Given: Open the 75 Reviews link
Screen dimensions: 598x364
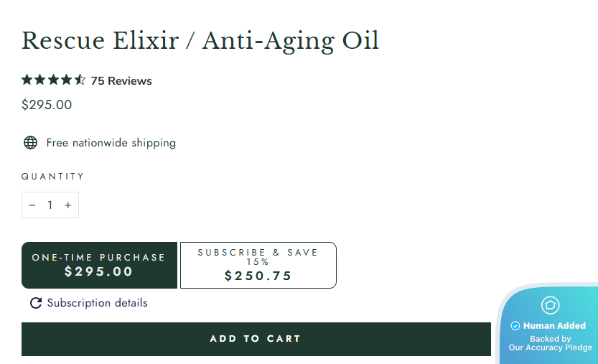Looking at the screenshot, I should [x=121, y=81].
